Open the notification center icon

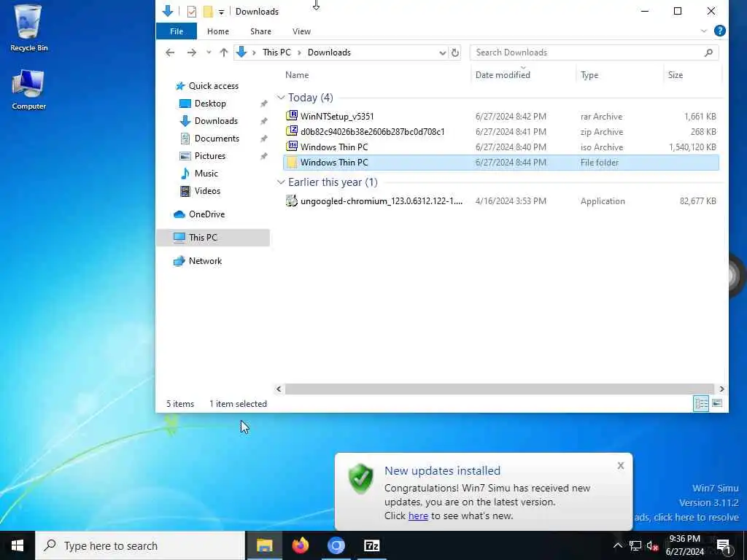click(x=724, y=547)
